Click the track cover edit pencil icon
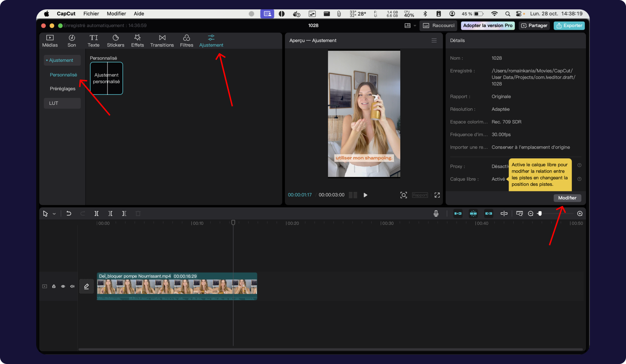Screen dimensions: 626x364 (x=87, y=287)
